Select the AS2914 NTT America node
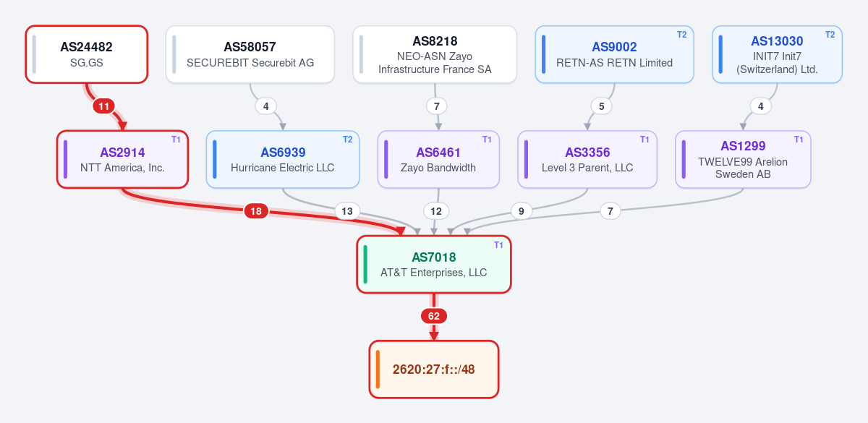Image resolution: width=868 pixels, height=423 pixels. (123, 159)
